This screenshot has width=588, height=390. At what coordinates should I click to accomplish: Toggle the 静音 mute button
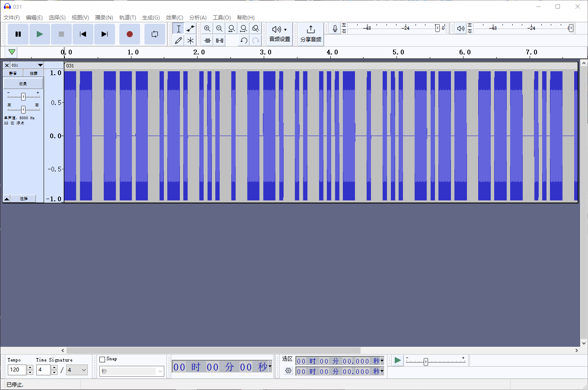coord(13,73)
